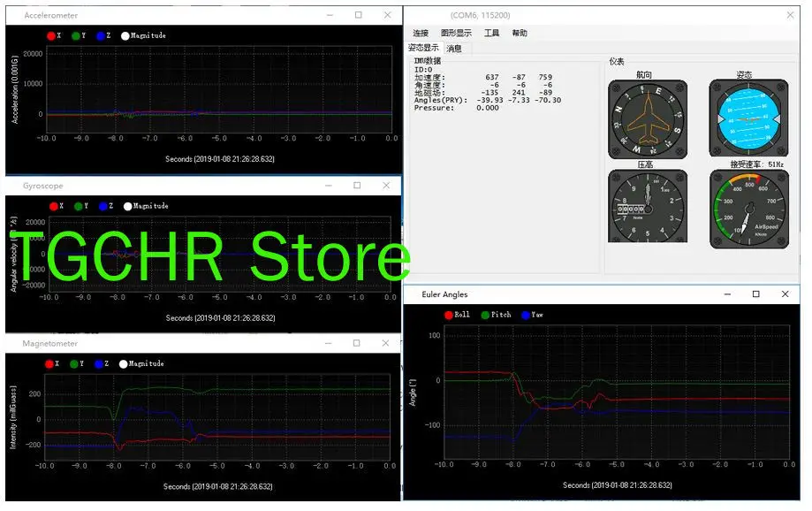Toggle Gyroscope Magnitude legend marker
This screenshot has height=511, width=812.
click(x=146, y=206)
